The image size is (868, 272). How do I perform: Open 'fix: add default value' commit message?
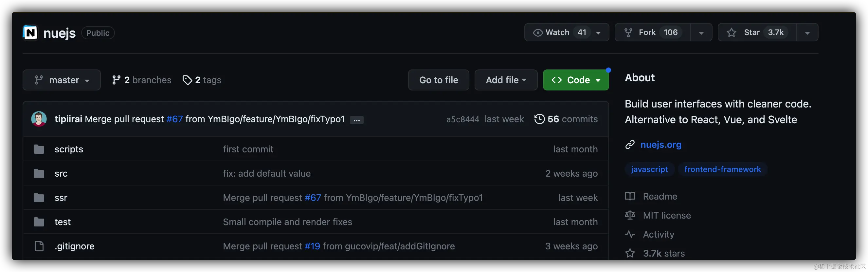(267, 173)
